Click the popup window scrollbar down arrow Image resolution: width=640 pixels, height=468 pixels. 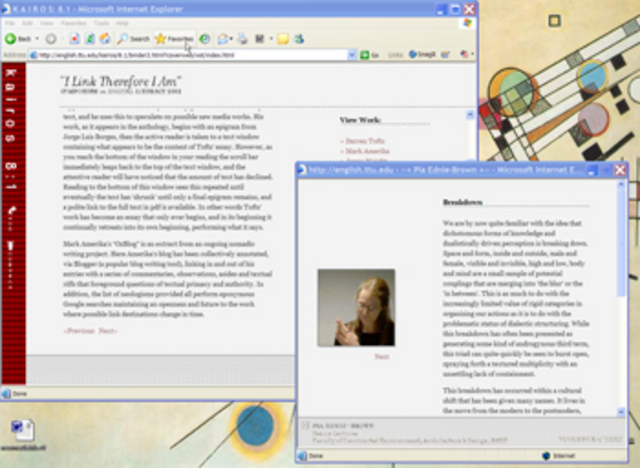621,412
